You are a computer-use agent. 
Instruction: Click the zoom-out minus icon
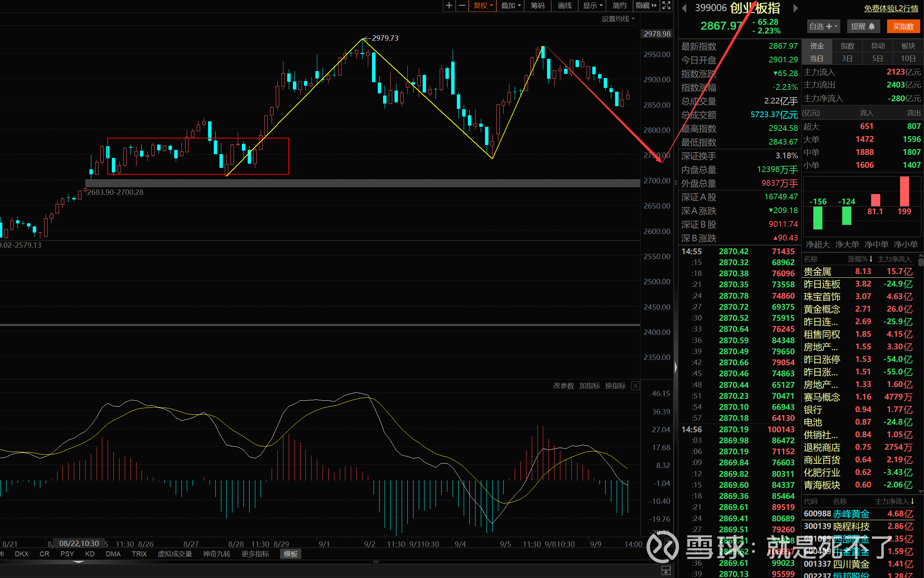(x=462, y=5)
